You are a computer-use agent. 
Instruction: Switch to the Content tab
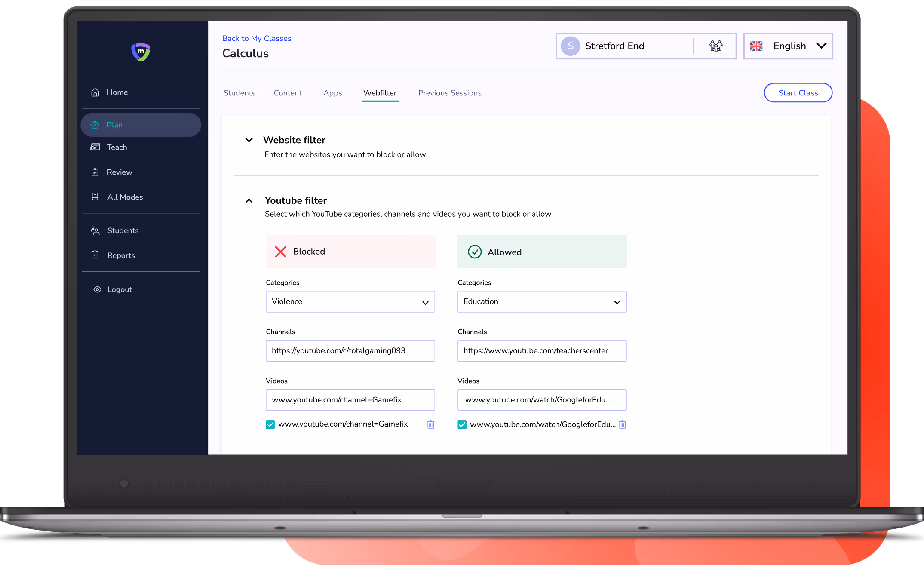coord(288,93)
